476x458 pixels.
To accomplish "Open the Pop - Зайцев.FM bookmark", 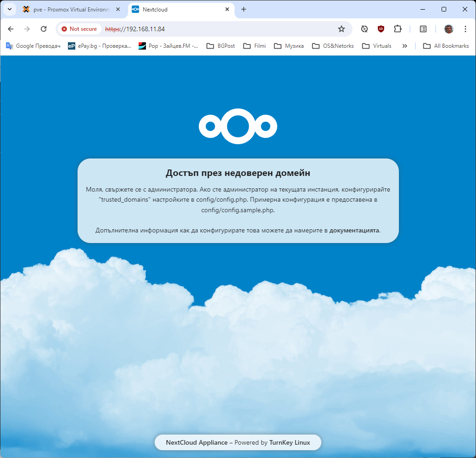I will pos(168,46).
